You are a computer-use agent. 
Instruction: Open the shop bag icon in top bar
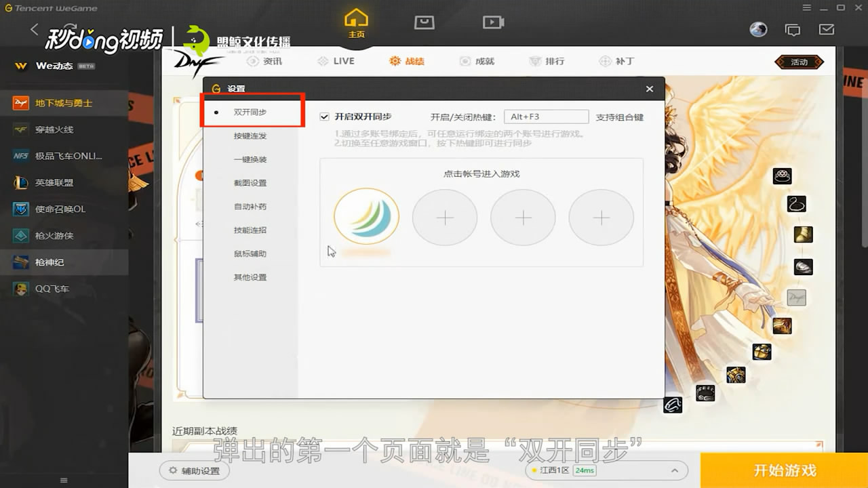[424, 22]
